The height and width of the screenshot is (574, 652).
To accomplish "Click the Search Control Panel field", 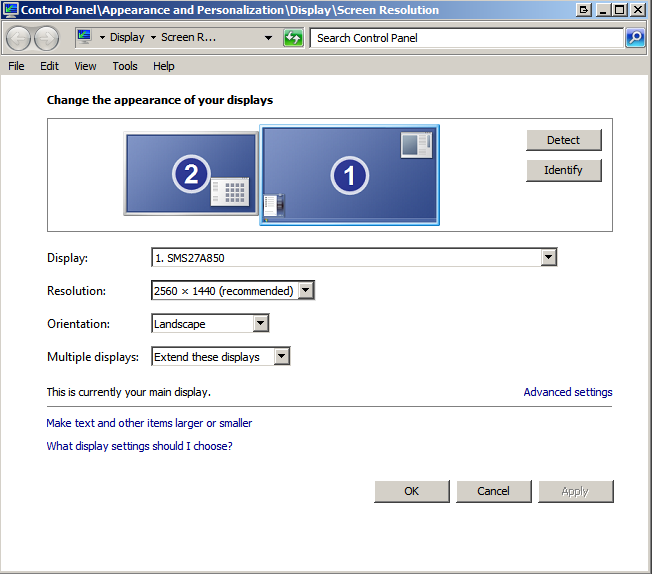I will (x=465, y=38).
